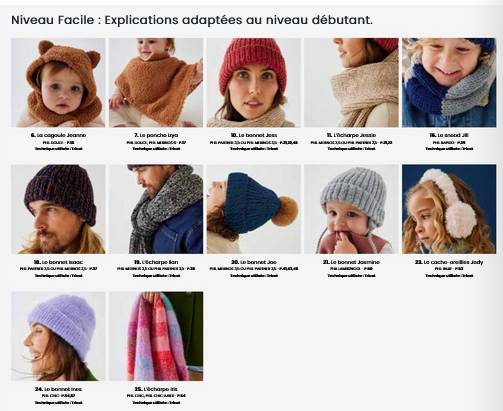Select the '20. Le bonnet Joe' title
The image size is (503, 411).
pyautogui.click(x=254, y=262)
